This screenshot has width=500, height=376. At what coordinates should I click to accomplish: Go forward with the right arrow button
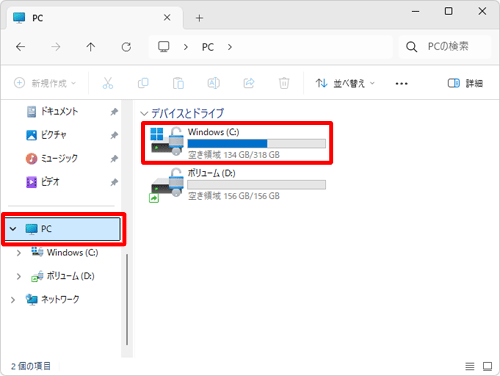click(56, 47)
